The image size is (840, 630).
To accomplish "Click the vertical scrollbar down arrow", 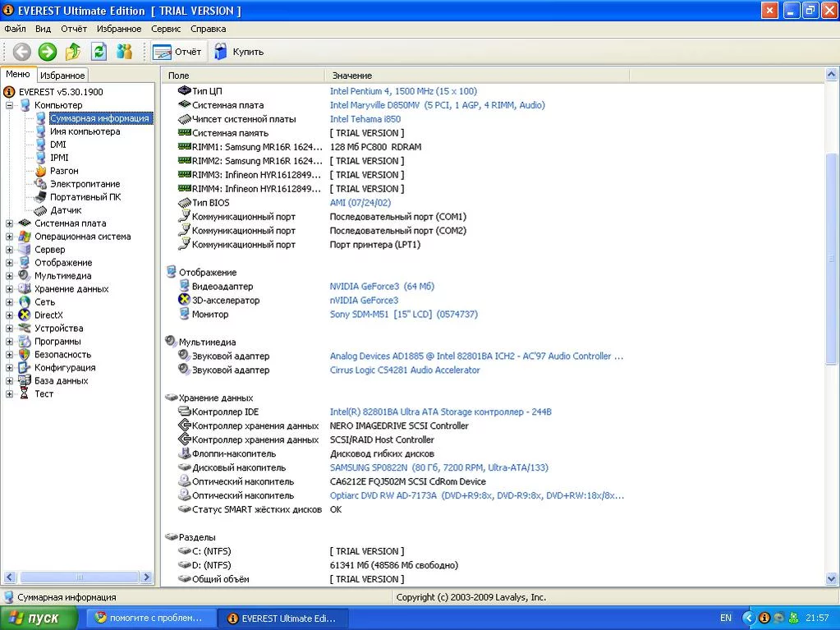I will coord(831,578).
